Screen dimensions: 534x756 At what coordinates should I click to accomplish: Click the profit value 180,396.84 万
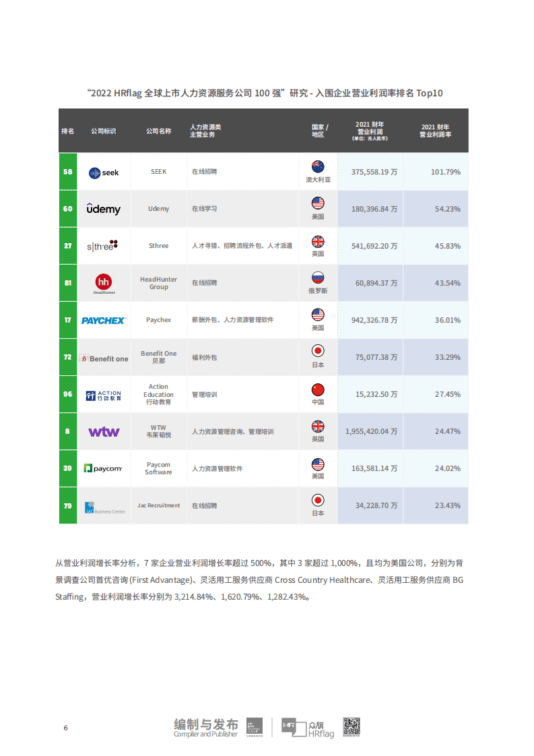pos(374,209)
